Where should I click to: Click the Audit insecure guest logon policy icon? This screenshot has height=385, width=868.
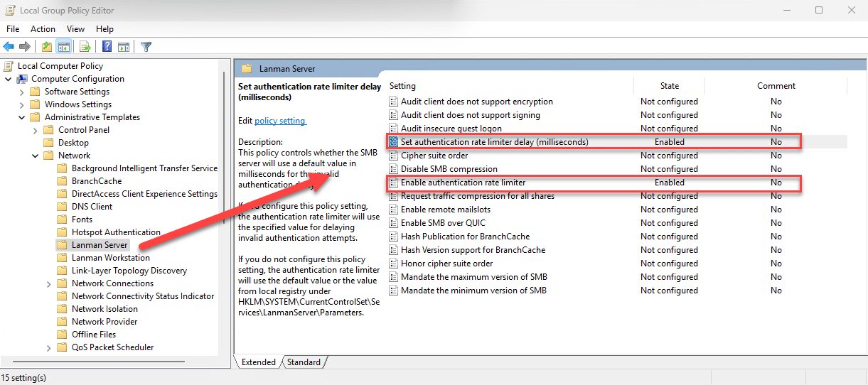click(393, 129)
